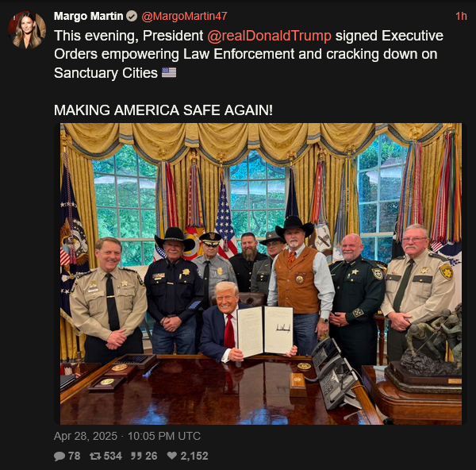Click the comment bubble icon
This screenshot has height=470, width=476.
pyautogui.click(x=59, y=456)
